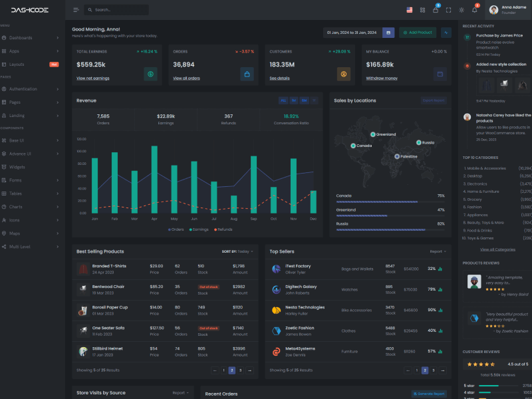This screenshot has height=399, width=532.
Task: Select the 1M revenue range tab
Action: (294, 100)
